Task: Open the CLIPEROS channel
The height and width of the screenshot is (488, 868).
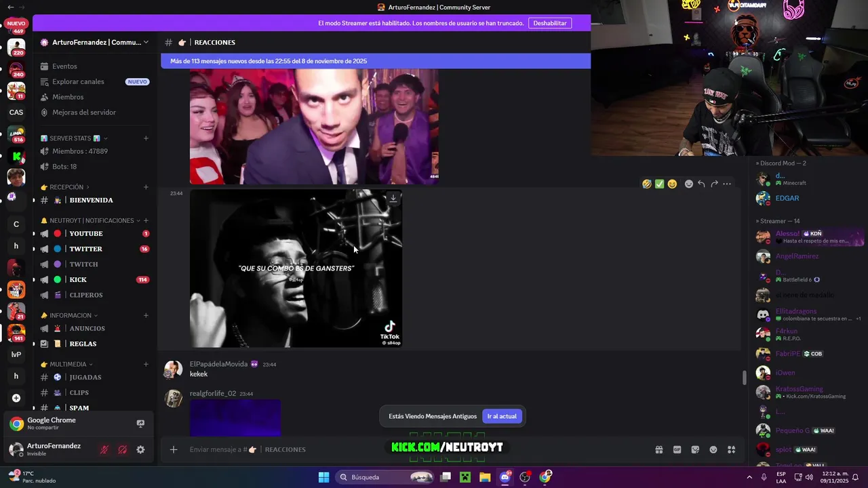Action: point(95,295)
